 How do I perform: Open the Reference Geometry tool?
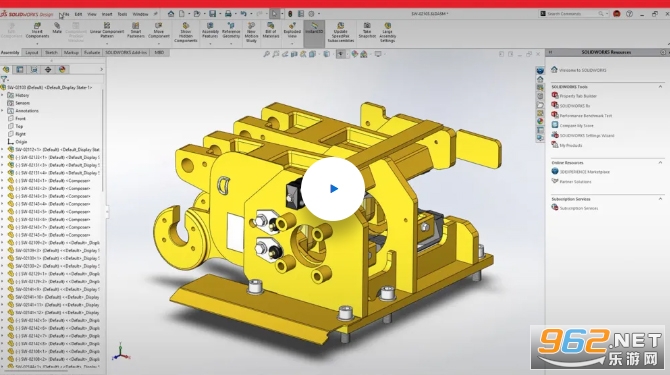(231, 30)
